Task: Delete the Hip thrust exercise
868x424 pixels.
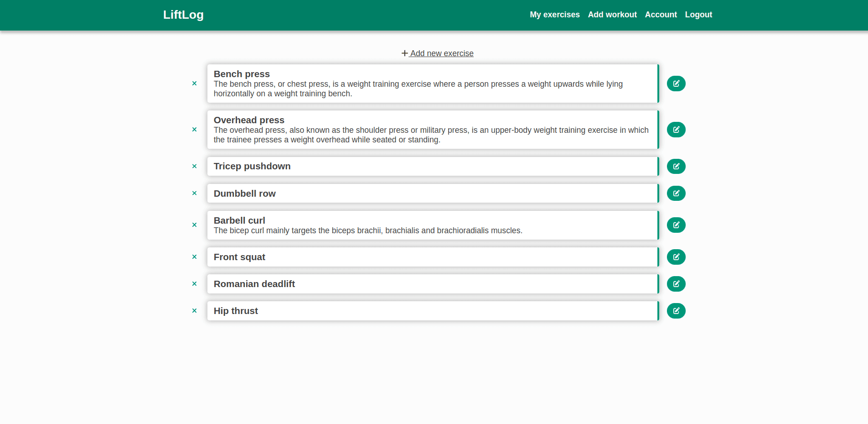Action: coord(194,311)
